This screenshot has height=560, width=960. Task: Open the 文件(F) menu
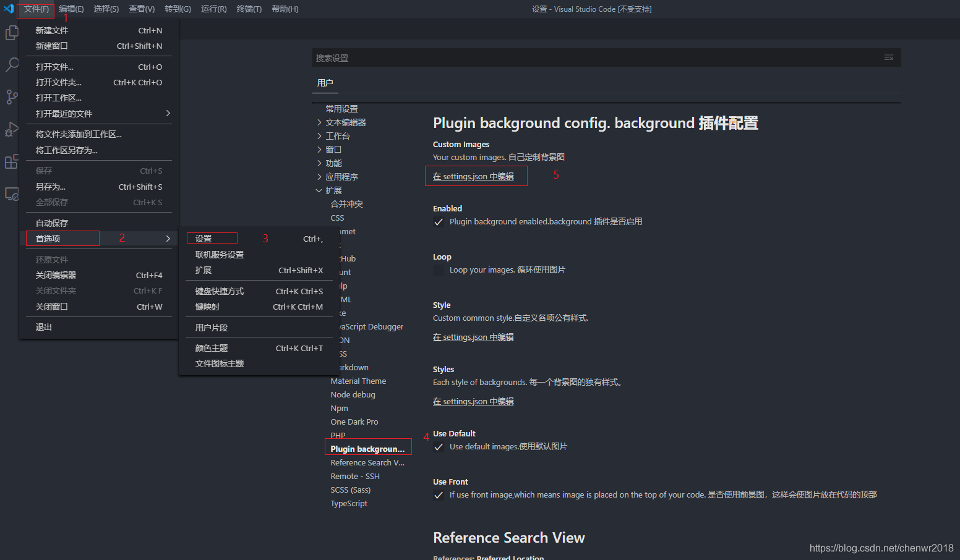pyautogui.click(x=36, y=9)
